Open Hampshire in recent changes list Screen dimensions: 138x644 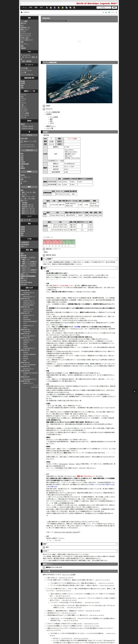point(27,332)
